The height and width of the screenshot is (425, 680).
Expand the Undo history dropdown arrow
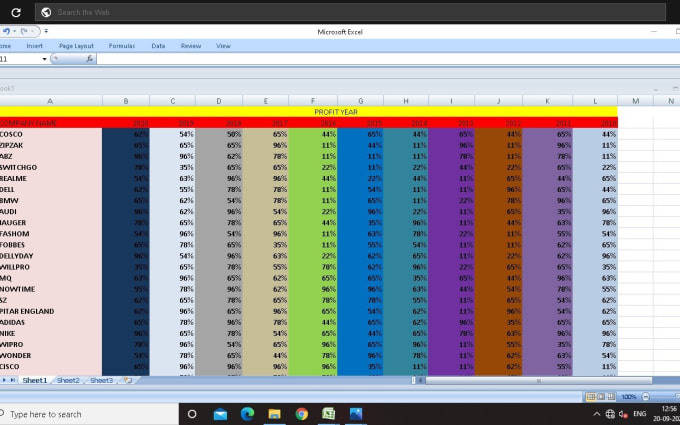click(14, 31)
